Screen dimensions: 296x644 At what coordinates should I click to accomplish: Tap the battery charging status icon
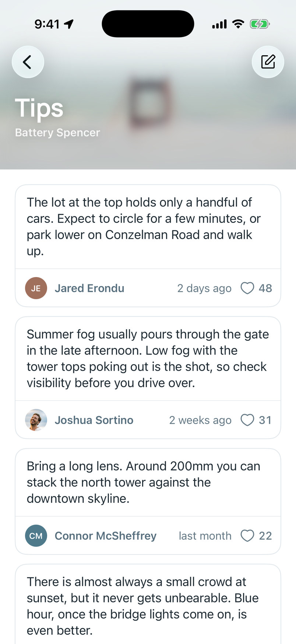click(260, 24)
